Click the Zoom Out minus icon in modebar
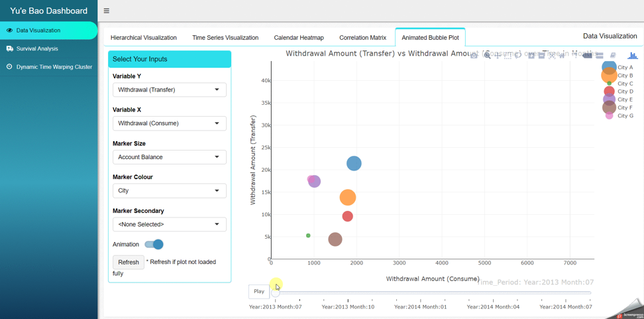 (541, 56)
